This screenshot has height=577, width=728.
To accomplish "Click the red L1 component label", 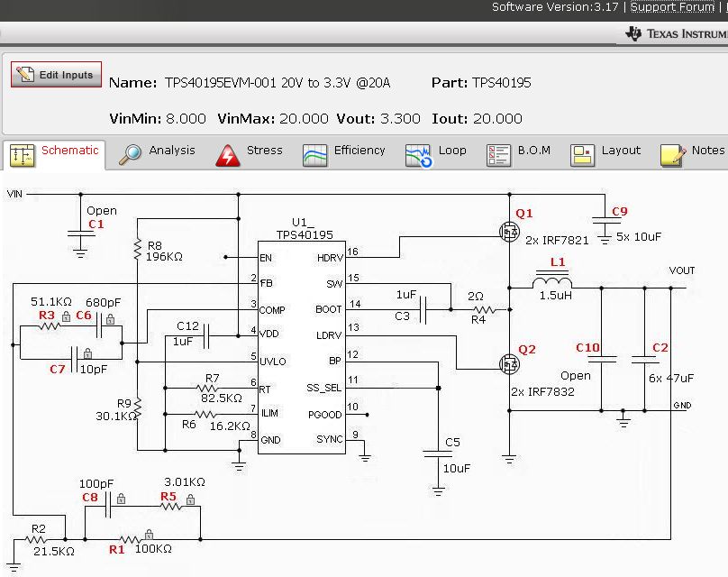I will click(x=558, y=262).
